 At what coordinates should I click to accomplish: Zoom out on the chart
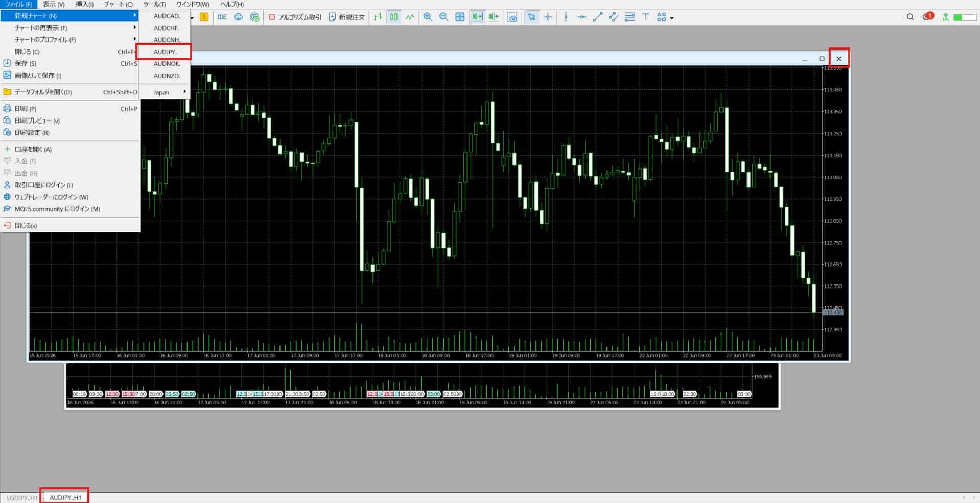(444, 17)
